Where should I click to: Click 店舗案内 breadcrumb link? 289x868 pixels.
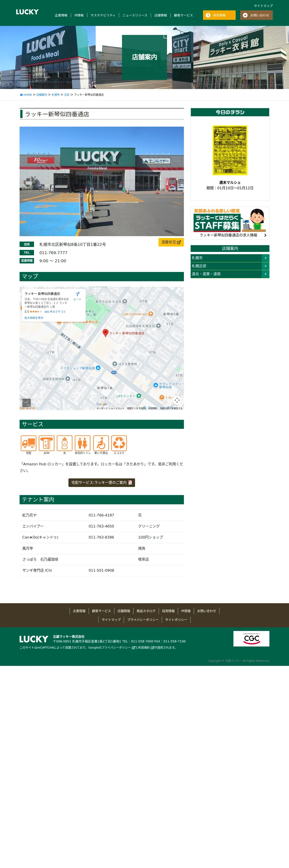42,95
